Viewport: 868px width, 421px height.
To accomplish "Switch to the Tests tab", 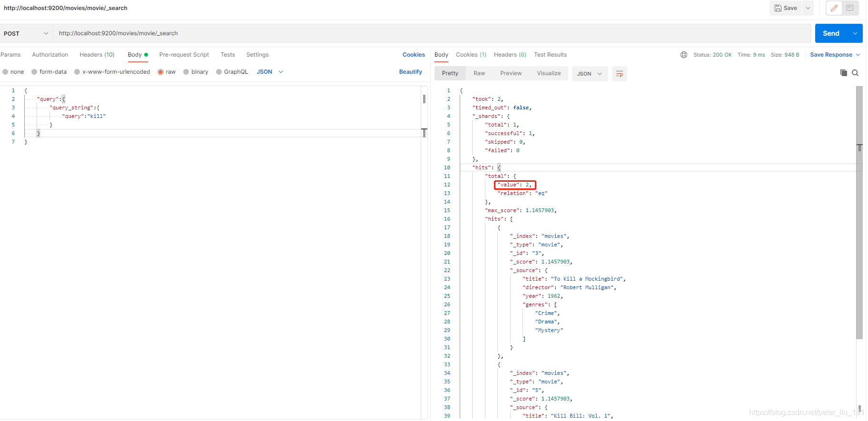I will (x=227, y=55).
